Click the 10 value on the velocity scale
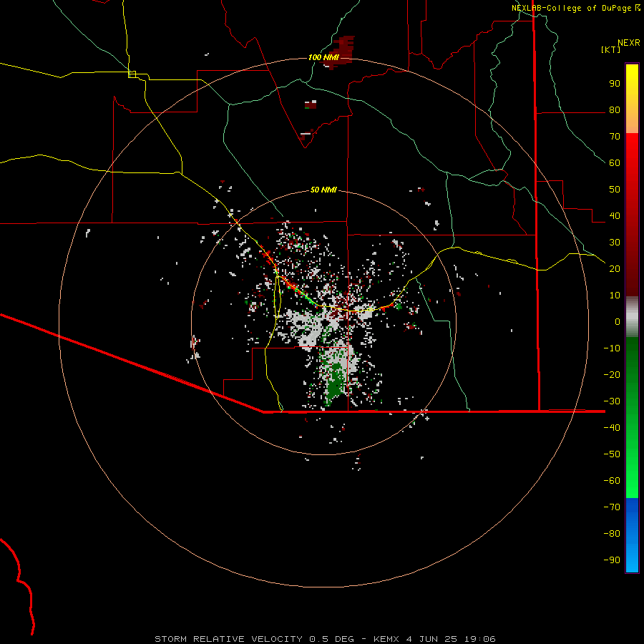This screenshot has width=644, height=644. [x=615, y=296]
